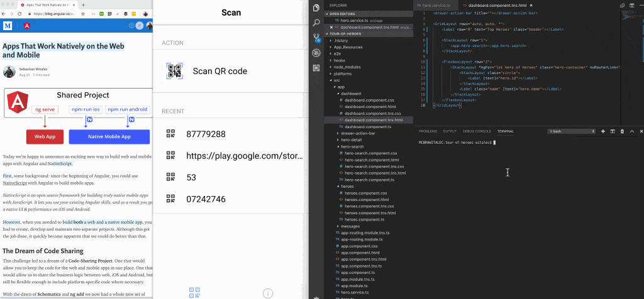The height and width of the screenshot is (299, 644).
Task: Open the Extensions view in the activity bar
Action: [x=316, y=68]
